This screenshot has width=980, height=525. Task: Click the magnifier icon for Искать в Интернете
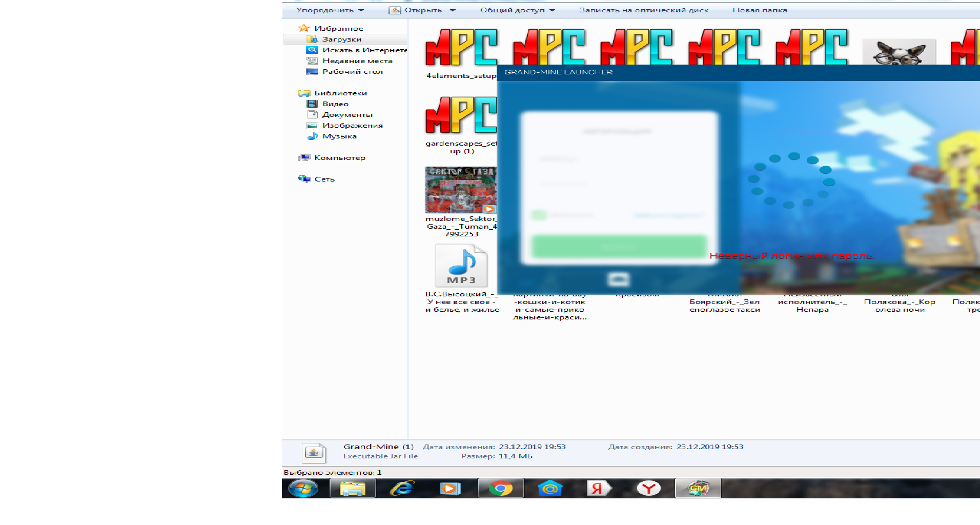click(312, 50)
